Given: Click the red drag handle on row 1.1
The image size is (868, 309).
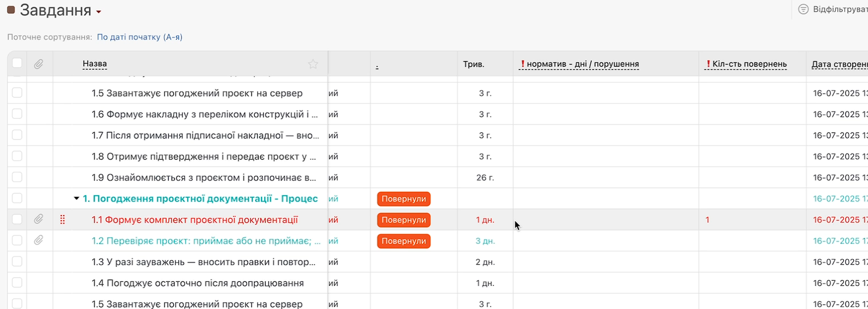Looking at the screenshot, I should (x=62, y=220).
